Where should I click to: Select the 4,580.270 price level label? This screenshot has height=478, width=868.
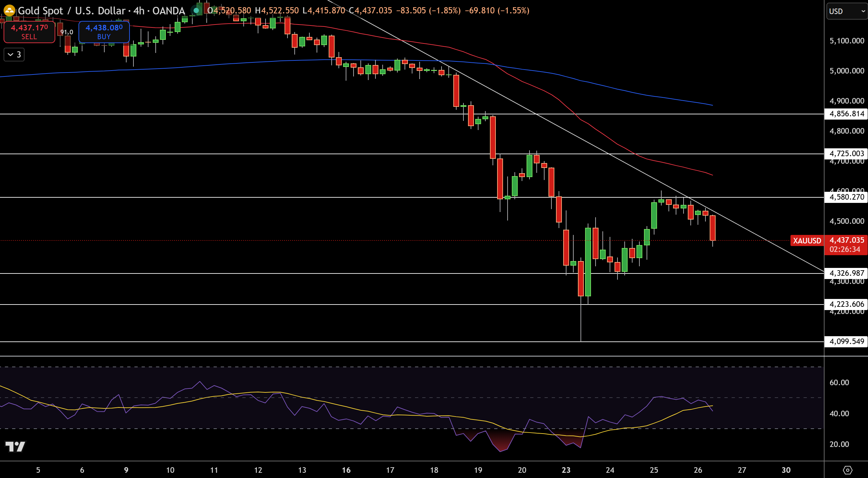846,197
